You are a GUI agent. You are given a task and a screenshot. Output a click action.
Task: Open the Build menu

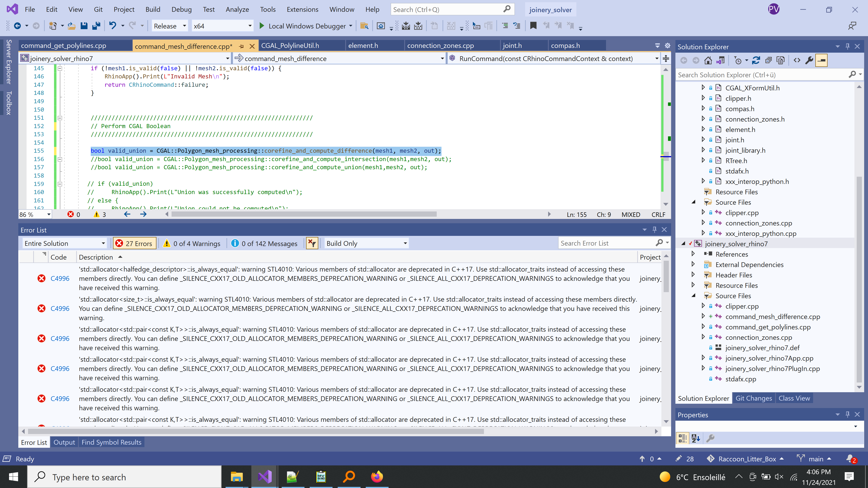pos(153,9)
